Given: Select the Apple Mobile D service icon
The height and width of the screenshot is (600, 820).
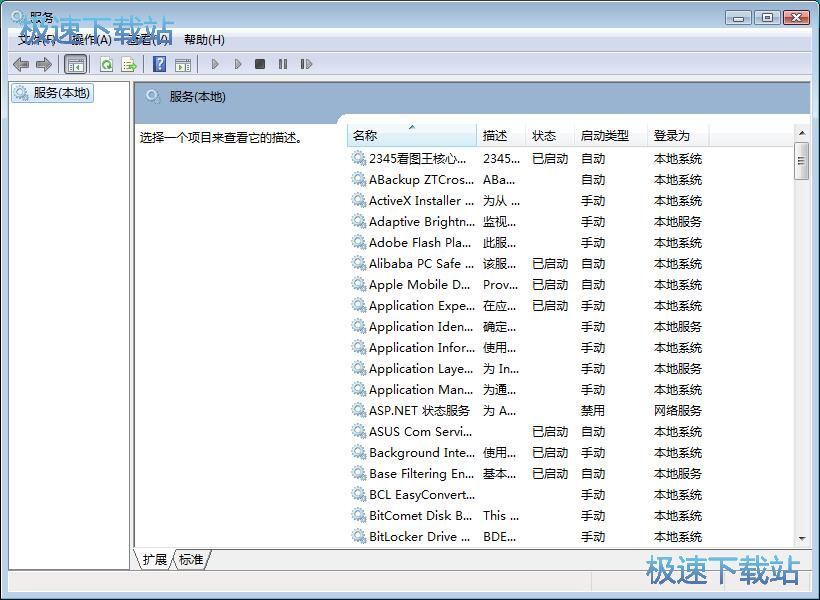Looking at the screenshot, I should (x=358, y=284).
